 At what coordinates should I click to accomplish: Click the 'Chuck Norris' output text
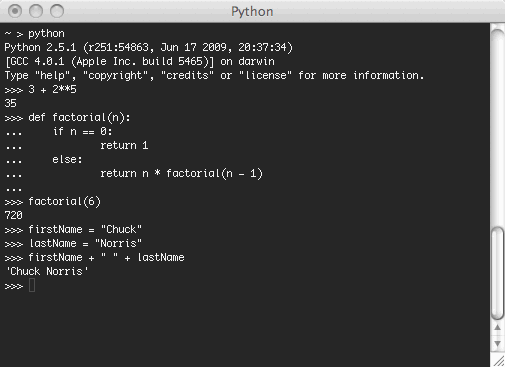(47, 271)
